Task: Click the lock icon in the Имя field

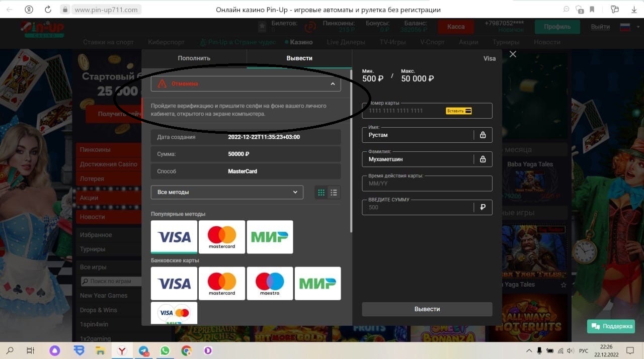Action: pyautogui.click(x=483, y=135)
